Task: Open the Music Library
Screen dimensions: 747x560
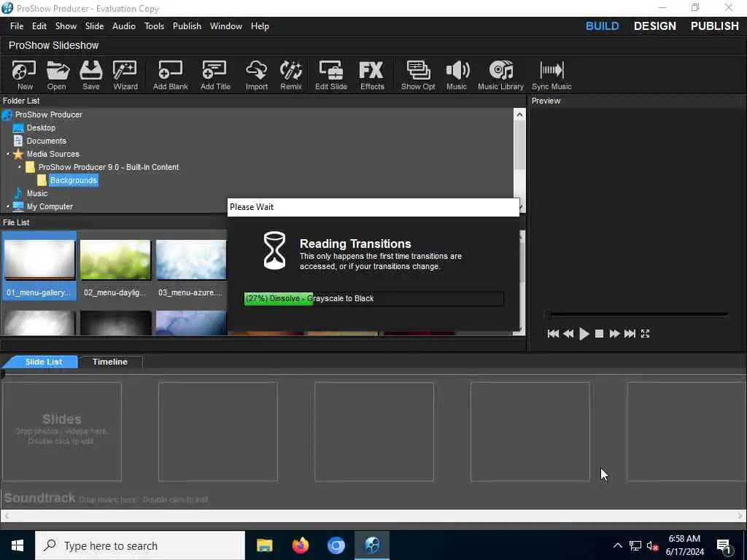Action: pyautogui.click(x=500, y=75)
